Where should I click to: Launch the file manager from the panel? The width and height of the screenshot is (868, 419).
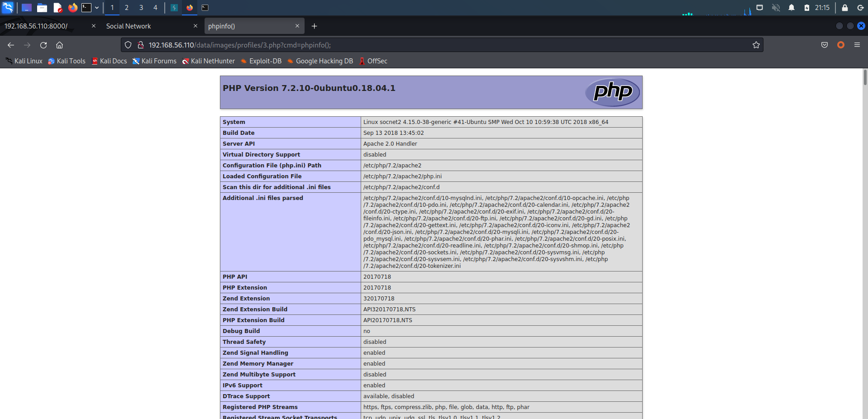tap(42, 8)
